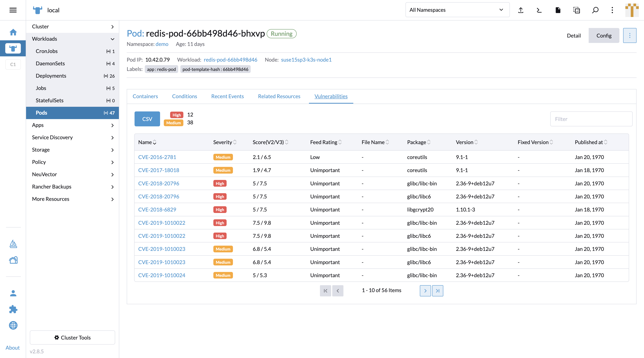Image resolution: width=644 pixels, height=358 pixels.
Task: Copy KubeConfig to clipboard icon
Action: click(577, 10)
